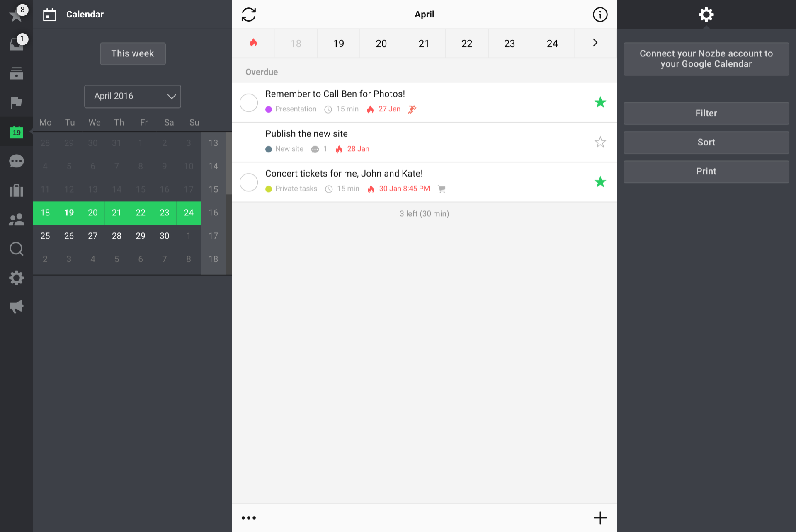Click the forward chevron to next week
The width and height of the screenshot is (796, 532).
[595, 43]
